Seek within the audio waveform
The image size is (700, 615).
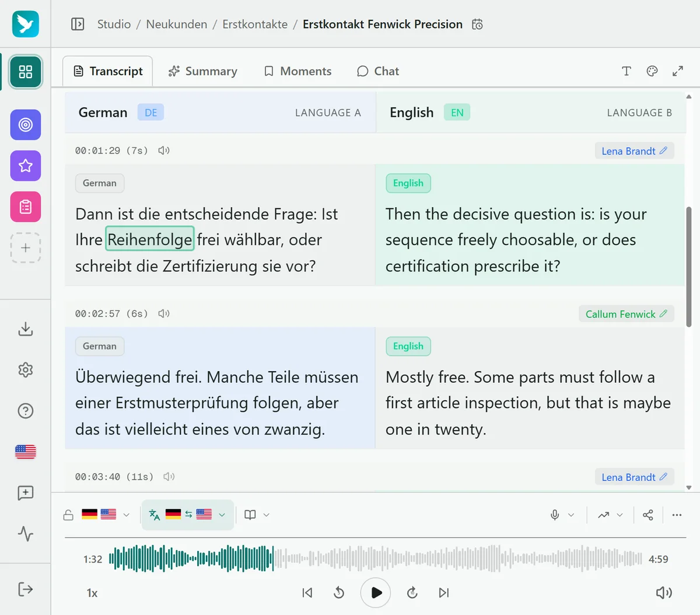click(376, 559)
